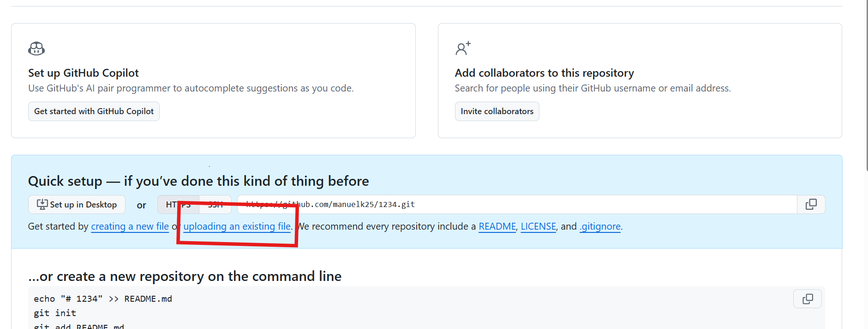This screenshot has width=868, height=329.
Task: Open the .gitignore link
Action: click(x=600, y=226)
